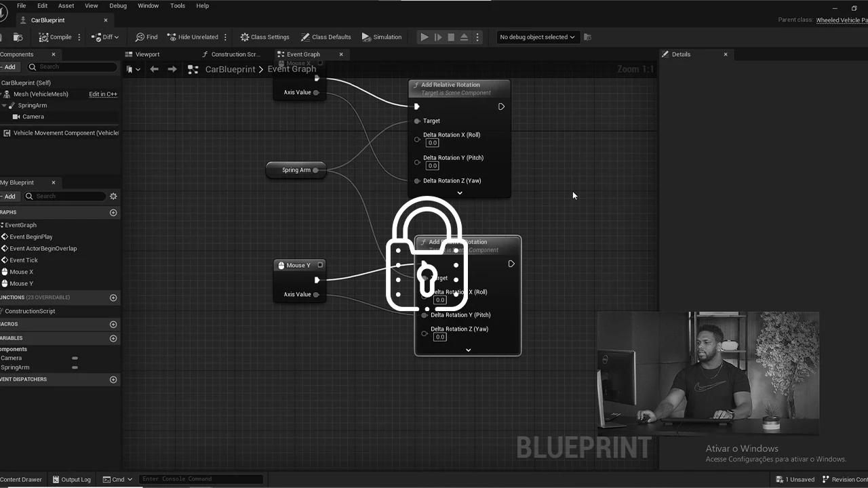Open Hide Unrelated options three-dot menu
Image resolution: width=868 pixels, height=488 pixels.
click(x=225, y=37)
